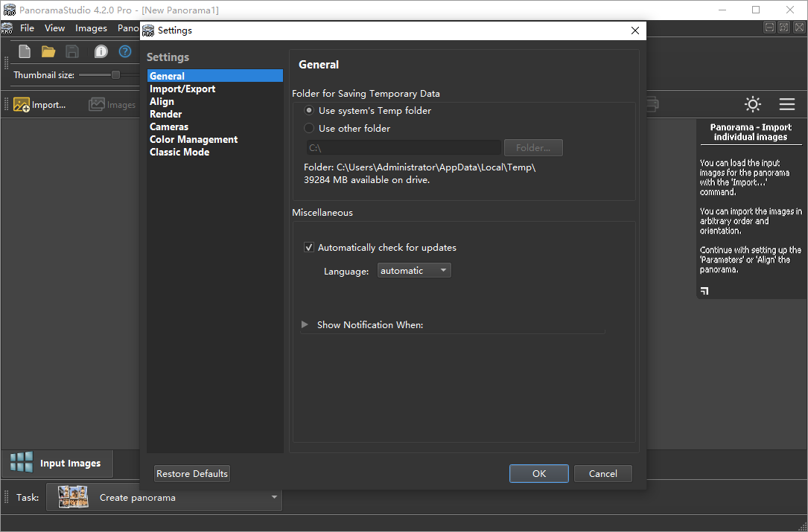Click the Thumbnail size slider handle
This screenshot has width=808, height=532.
tap(116, 74)
